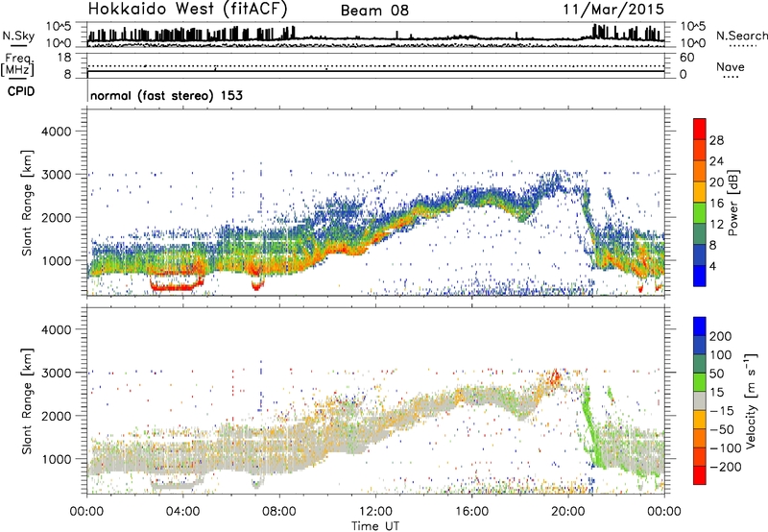
Task: Click the 'Slant Range [km]' label of velocity panel
Action: pyautogui.click(x=27, y=400)
